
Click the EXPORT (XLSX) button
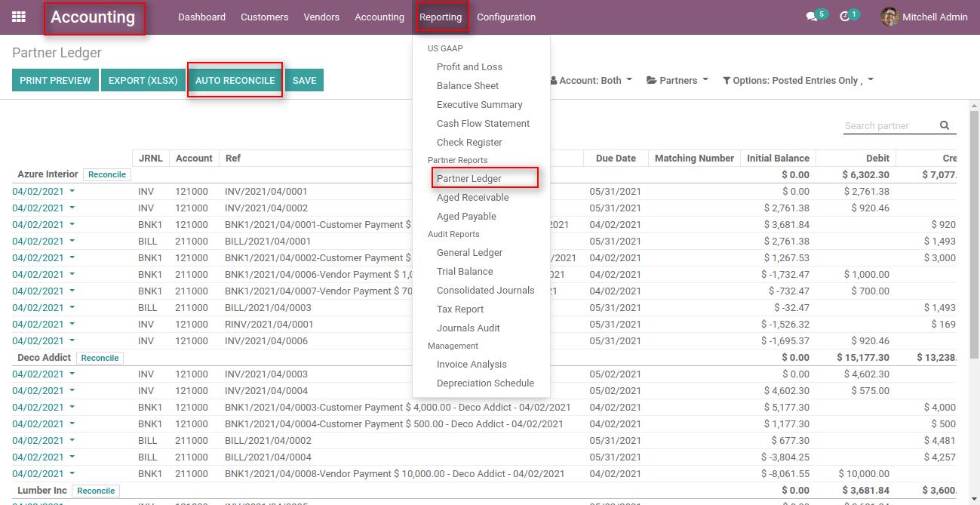143,80
